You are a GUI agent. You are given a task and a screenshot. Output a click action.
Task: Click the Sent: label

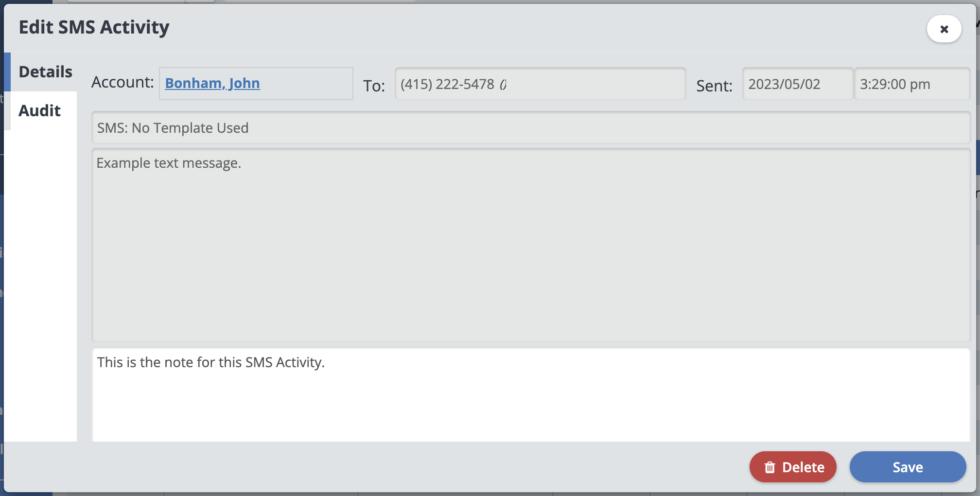point(714,86)
